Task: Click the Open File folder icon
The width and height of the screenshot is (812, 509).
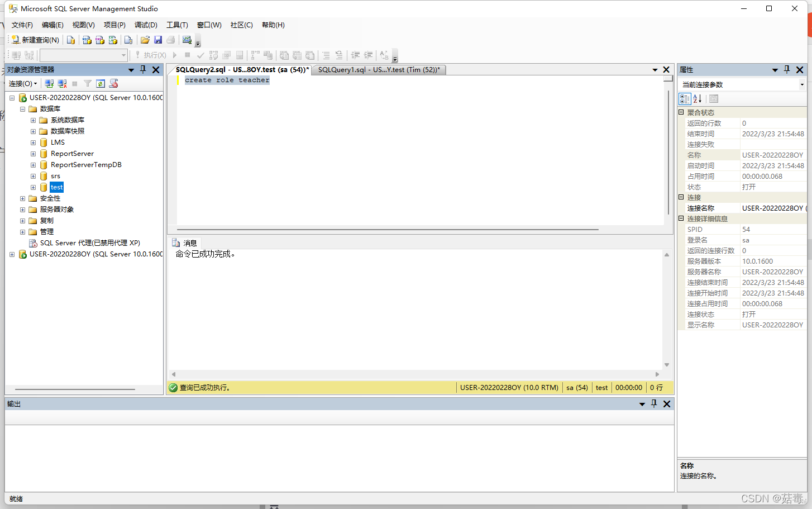Action: coord(145,40)
